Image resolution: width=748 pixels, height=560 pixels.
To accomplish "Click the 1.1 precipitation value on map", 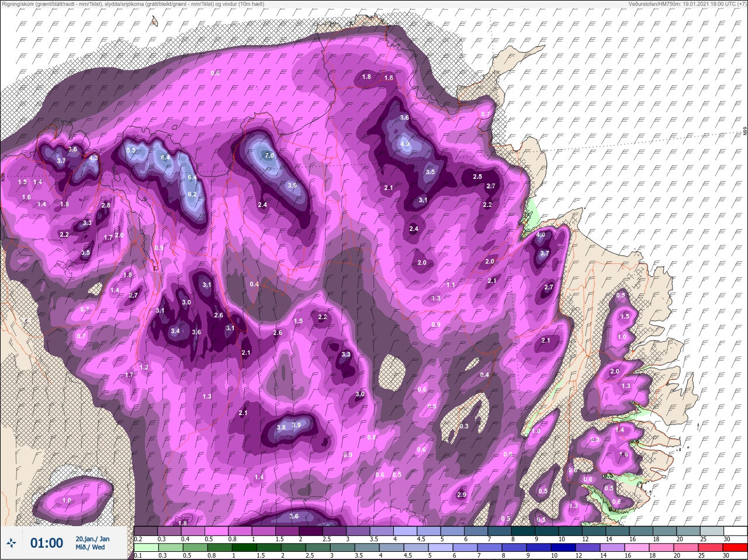I will click(451, 285).
